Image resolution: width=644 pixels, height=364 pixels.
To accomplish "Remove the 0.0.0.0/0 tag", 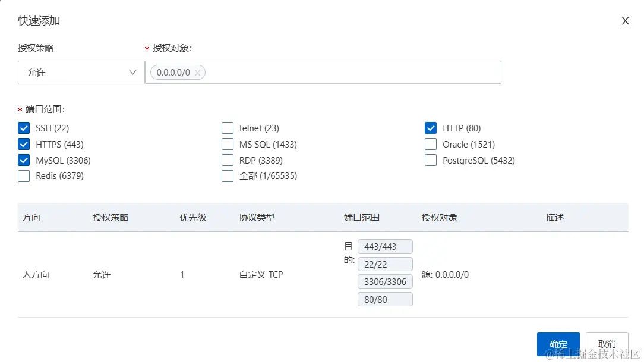I will tap(198, 73).
